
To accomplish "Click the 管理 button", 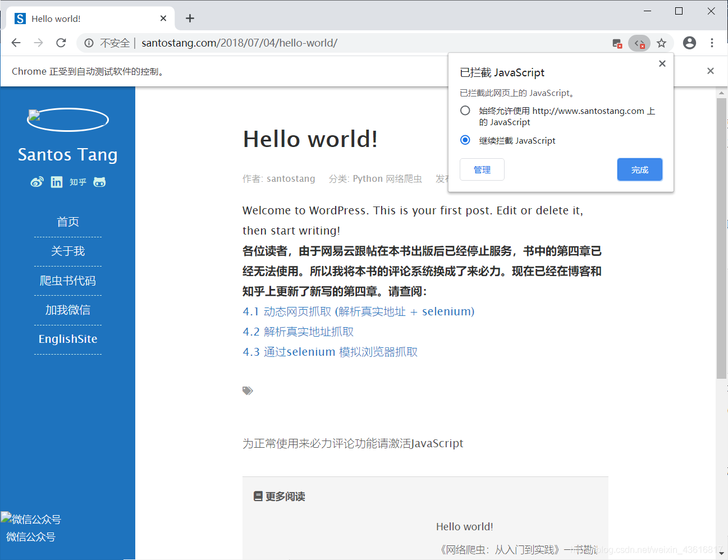I will coord(482,169).
